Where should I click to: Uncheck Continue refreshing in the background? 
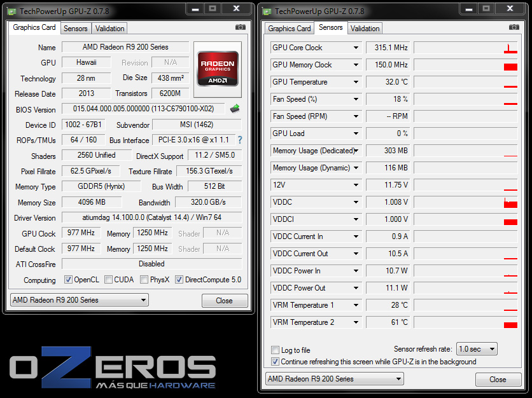click(275, 362)
